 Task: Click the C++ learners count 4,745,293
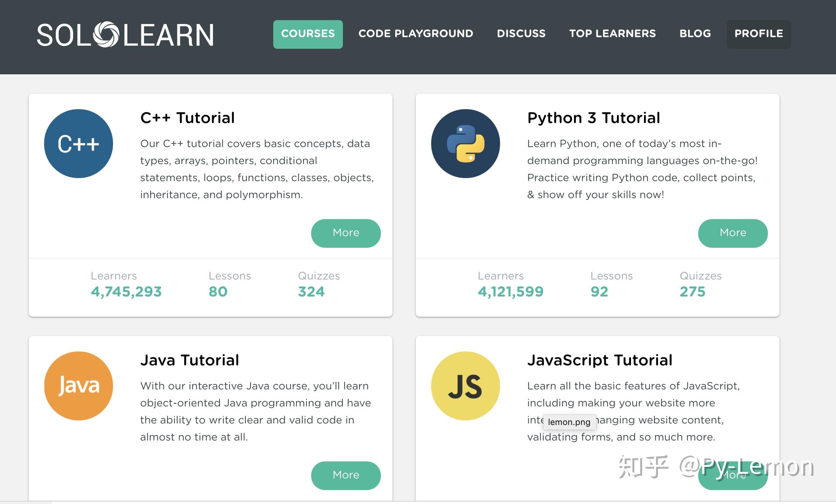click(126, 291)
